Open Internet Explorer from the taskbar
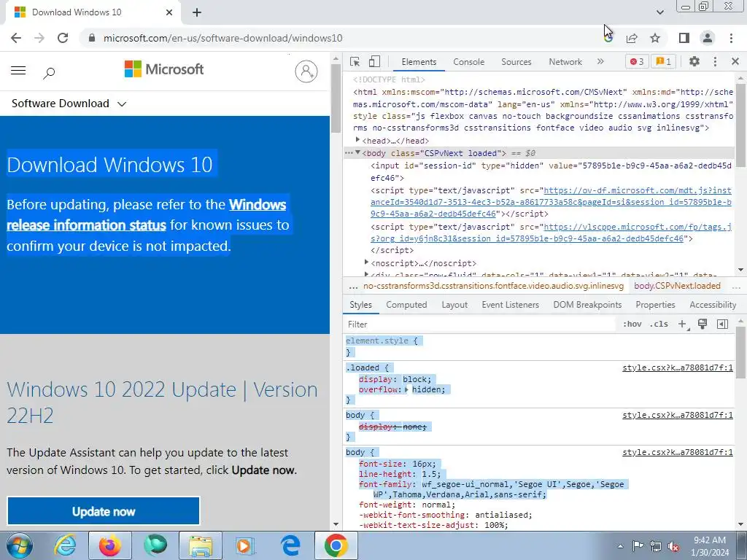This screenshot has width=747, height=560. (x=64, y=545)
